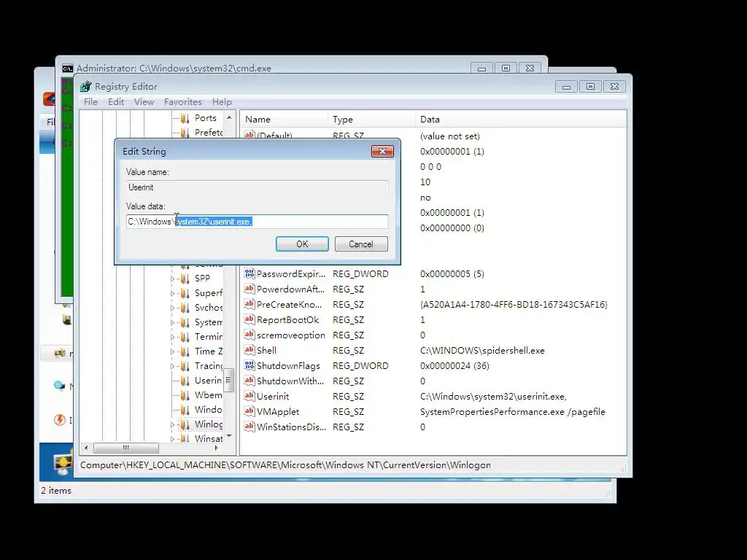Select the Windo key folder icon
Image resolution: width=747 pixels, height=560 pixels.
coord(185,410)
